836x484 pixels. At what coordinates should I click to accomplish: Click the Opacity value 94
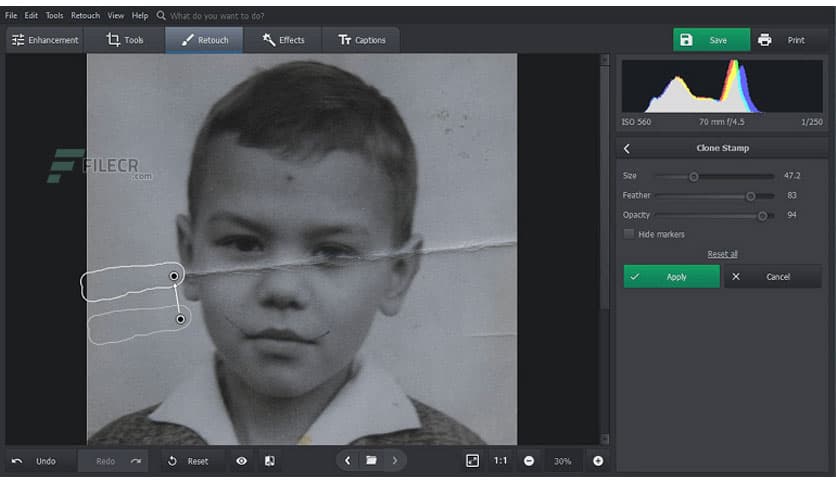pyautogui.click(x=792, y=215)
